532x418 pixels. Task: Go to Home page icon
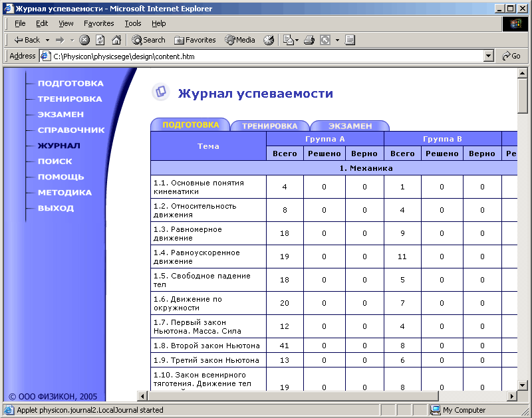[x=116, y=40]
